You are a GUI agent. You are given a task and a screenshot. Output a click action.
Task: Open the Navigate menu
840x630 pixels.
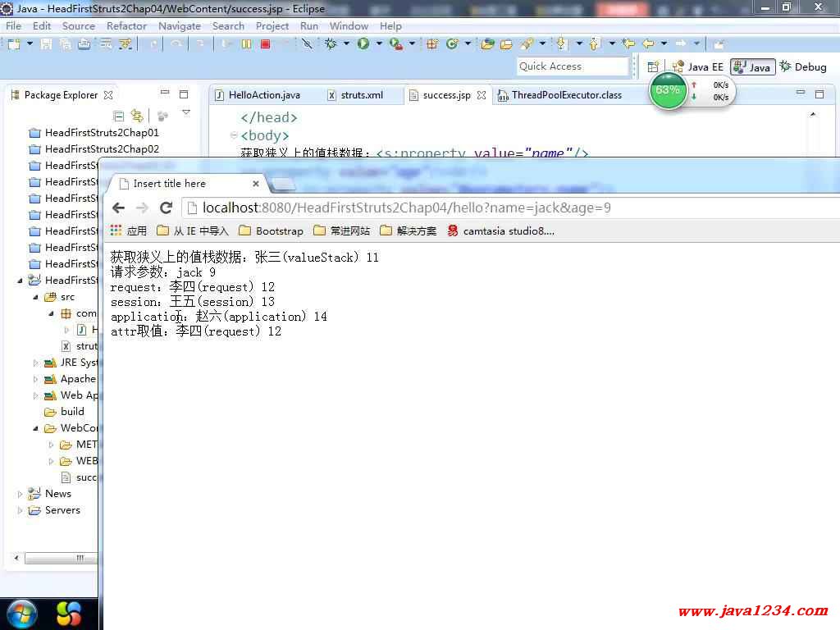pos(180,25)
